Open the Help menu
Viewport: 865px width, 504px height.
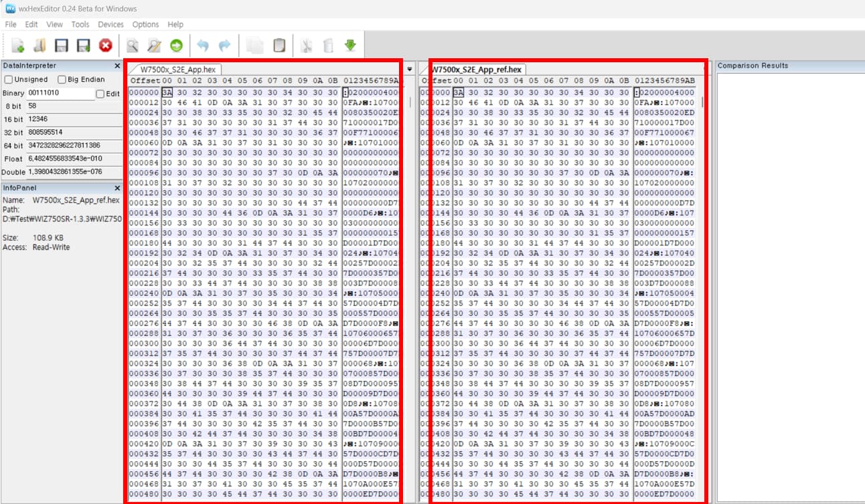pyautogui.click(x=175, y=24)
